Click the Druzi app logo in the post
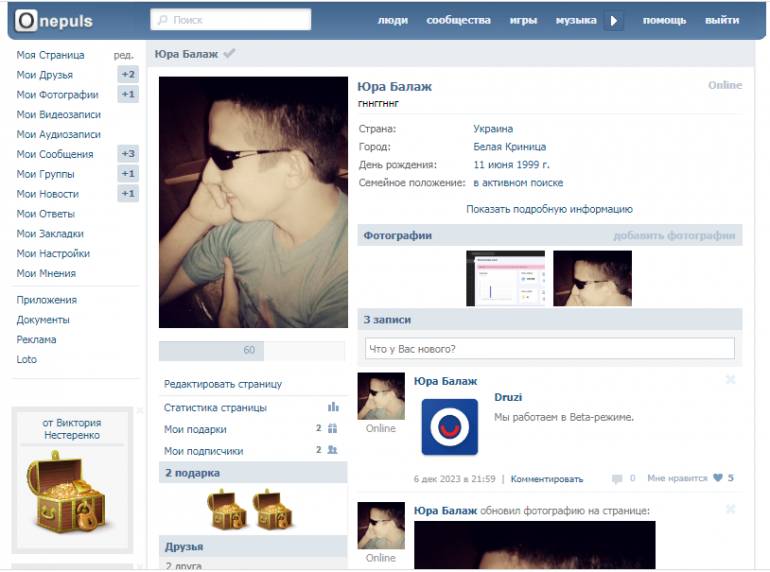This screenshot has width=770, height=572. 449,427
